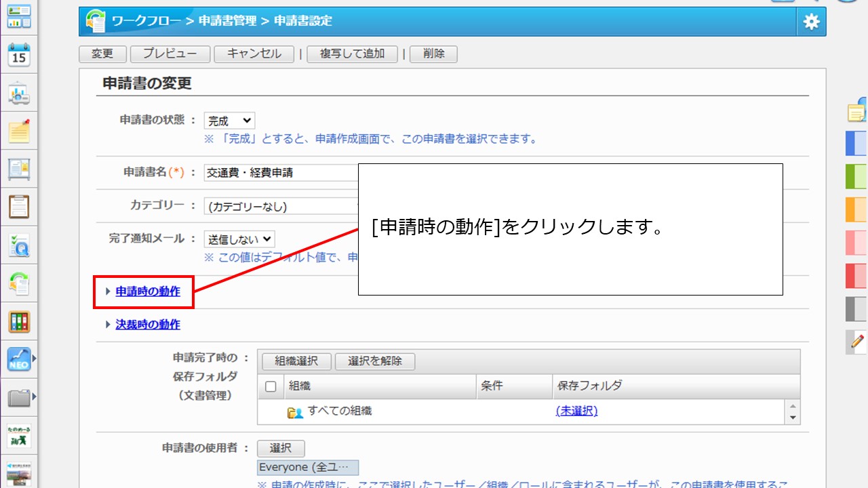The height and width of the screenshot is (488, 868).
Task: Open the NEO chart icon in sidebar
Action: click(x=19, y=359)
